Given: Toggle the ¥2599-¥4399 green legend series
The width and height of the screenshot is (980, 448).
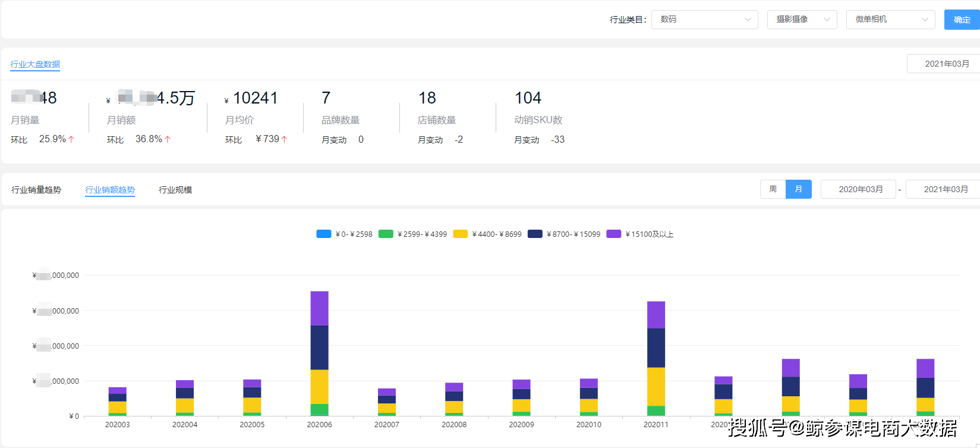Looking at the screenshot, I should [x=386, y=234].
